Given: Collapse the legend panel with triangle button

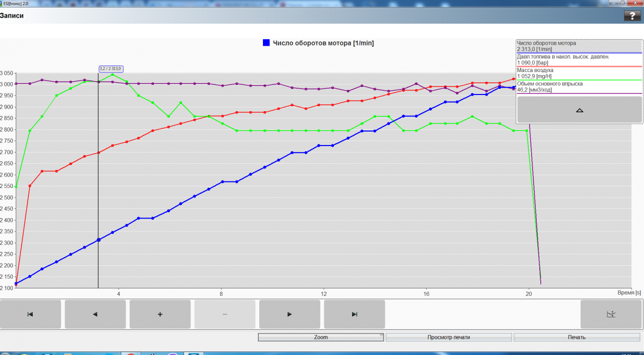Looking at the screenshot, I should (579, 110).
